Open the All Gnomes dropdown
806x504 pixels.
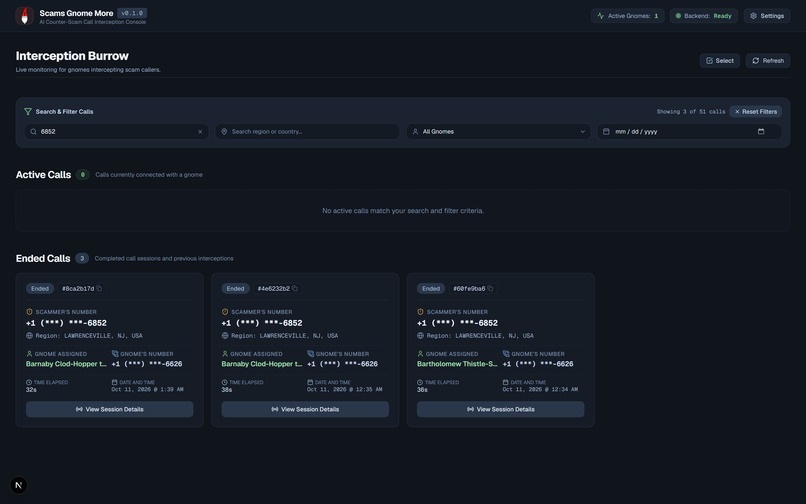498,132
